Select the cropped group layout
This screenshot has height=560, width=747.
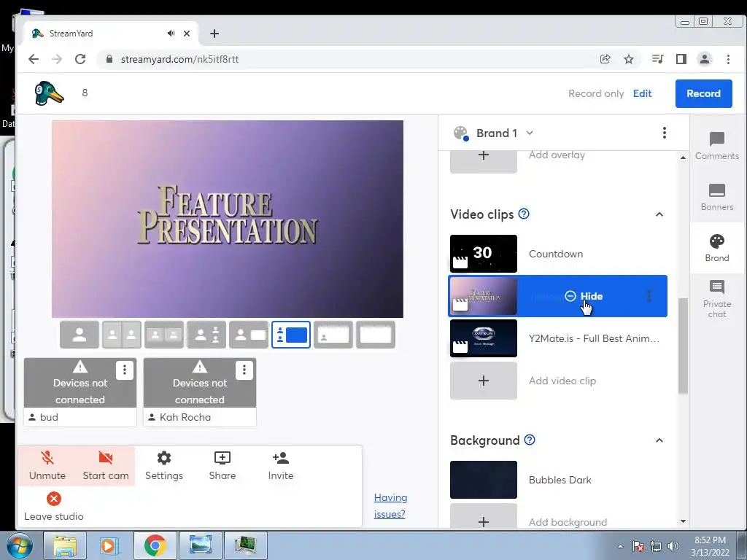(164, 335)
